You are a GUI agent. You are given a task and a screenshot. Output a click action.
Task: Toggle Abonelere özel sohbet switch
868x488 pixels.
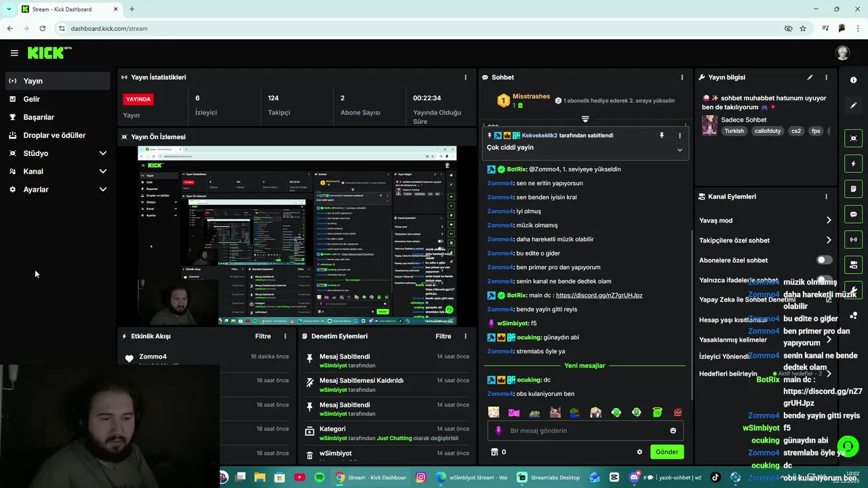point(824,260)
